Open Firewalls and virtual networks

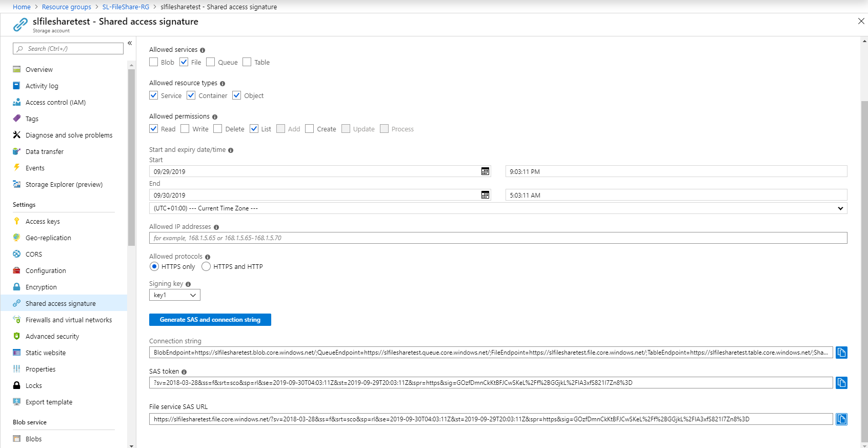(x=69, y=320)
